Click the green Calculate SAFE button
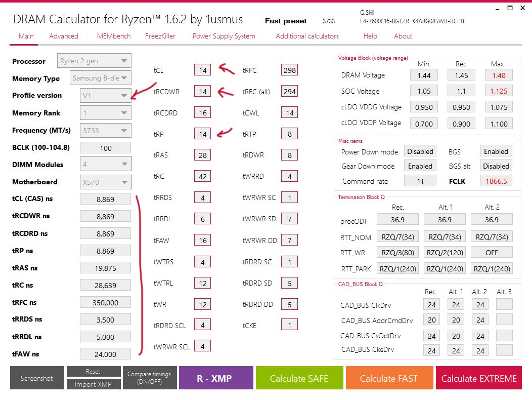 click(299, 378)
